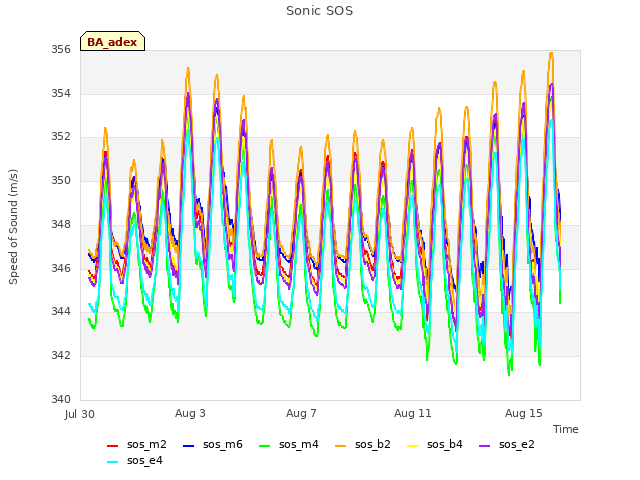Click the 346 y-axis tick label
Screen dimensions: 640x480
coord(61,268)
